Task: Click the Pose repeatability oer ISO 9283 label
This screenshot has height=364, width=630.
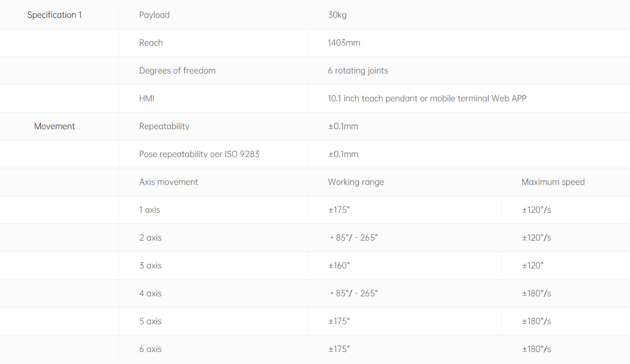Action: pos(199,154)
